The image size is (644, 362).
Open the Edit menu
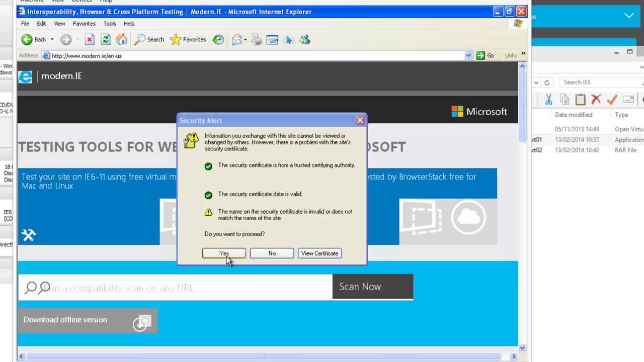[42, 24]
